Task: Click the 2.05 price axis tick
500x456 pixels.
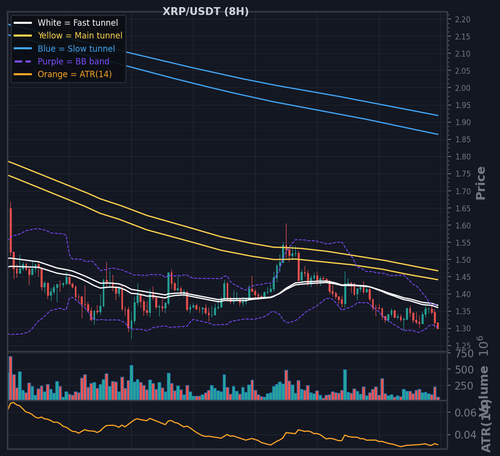Action: [x=463, y=71]
